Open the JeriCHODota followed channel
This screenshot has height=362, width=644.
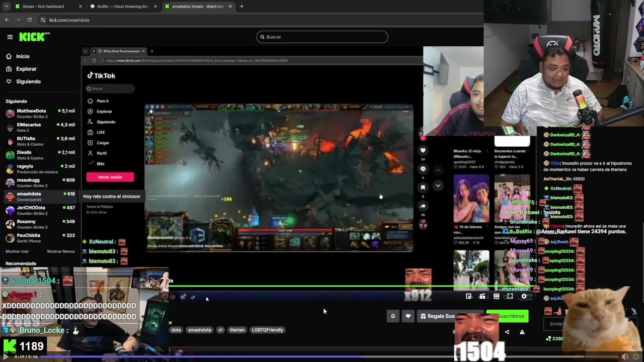coord(40,210)
